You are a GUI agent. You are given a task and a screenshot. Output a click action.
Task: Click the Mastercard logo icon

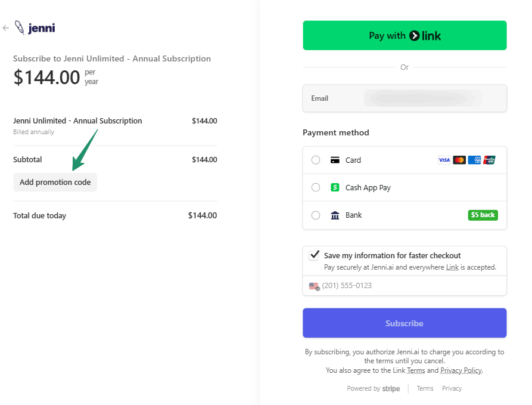tap(459, 160)
